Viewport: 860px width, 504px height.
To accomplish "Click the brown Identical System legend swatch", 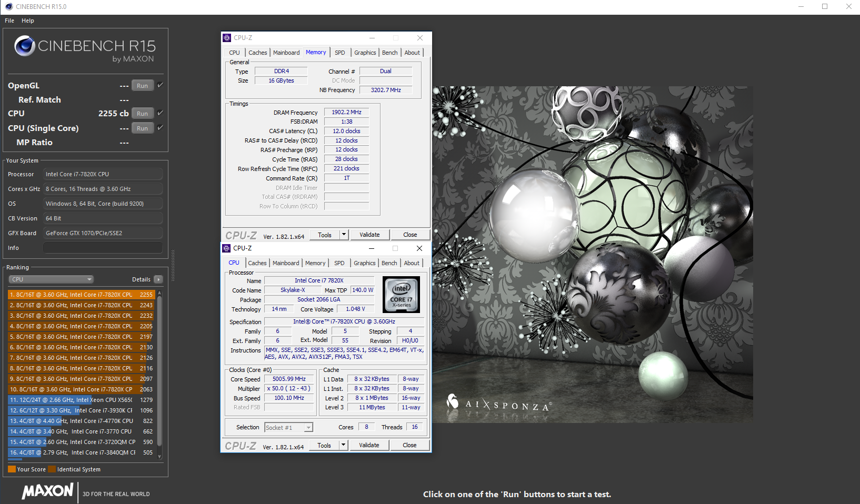I will (52, 469).
